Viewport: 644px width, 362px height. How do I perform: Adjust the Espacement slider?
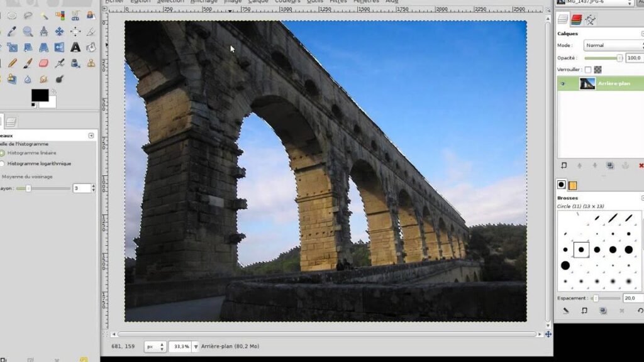point(606,299)
